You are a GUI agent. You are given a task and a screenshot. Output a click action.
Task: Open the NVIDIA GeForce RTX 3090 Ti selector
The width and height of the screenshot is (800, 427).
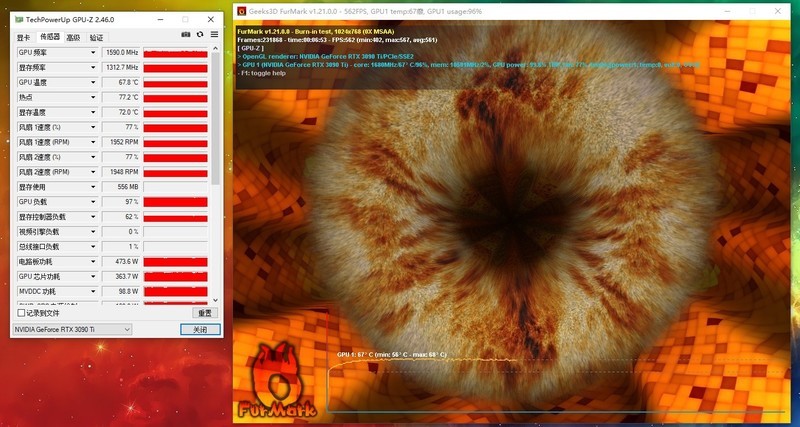tap(72, 330)
